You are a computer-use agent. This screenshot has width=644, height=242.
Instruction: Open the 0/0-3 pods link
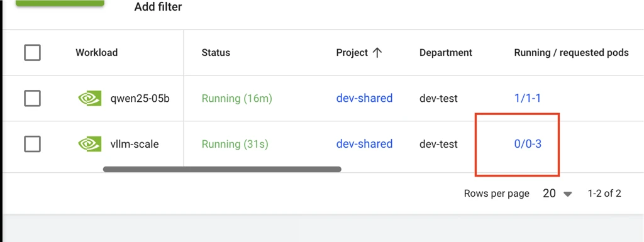(x=528, y=144)
